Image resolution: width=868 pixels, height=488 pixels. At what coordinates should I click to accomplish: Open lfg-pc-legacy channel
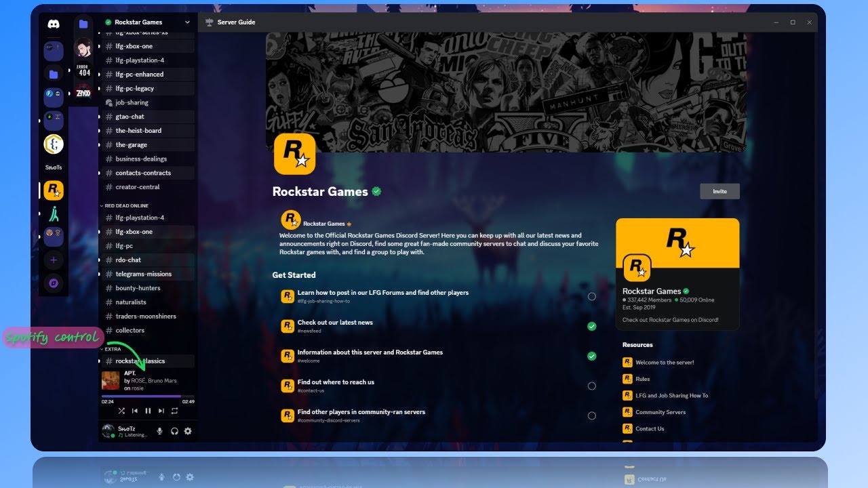coord(148,88)
